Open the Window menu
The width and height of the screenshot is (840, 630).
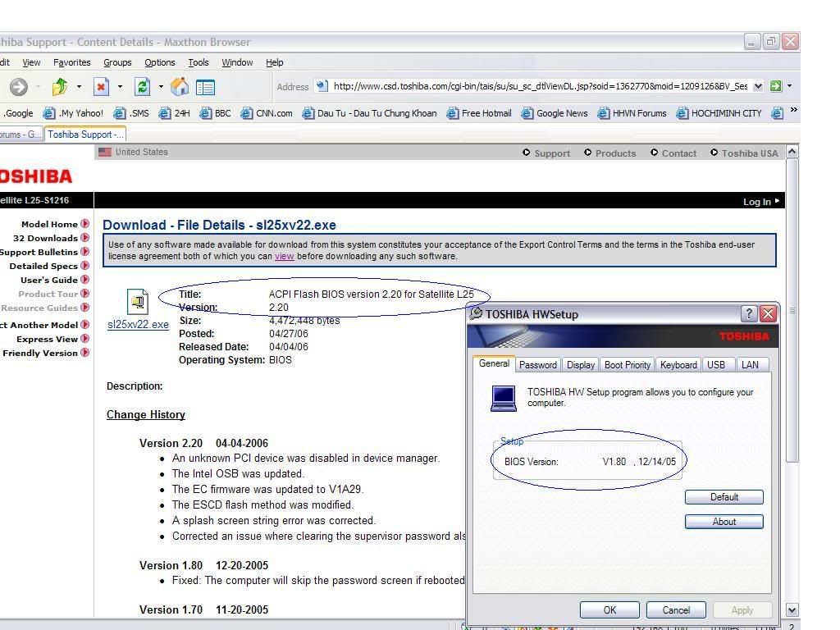click(x=237, y=62)
